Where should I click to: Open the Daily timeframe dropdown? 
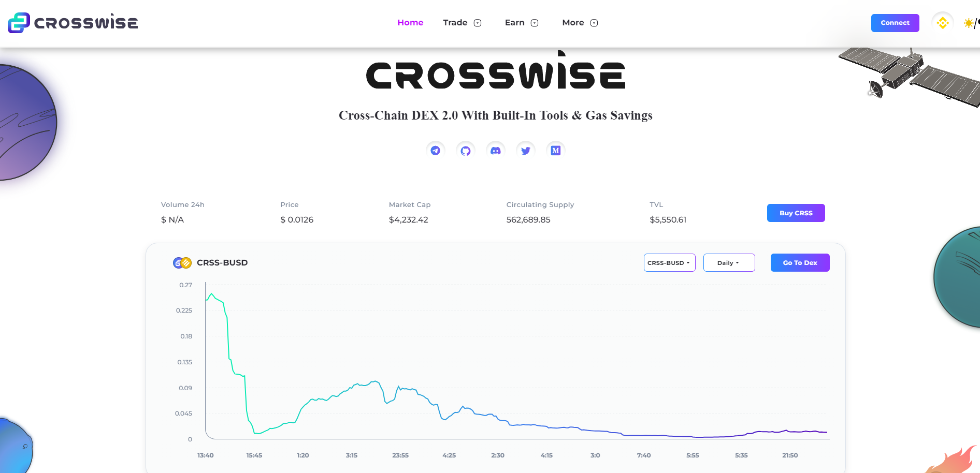click(x=729, y=263)
